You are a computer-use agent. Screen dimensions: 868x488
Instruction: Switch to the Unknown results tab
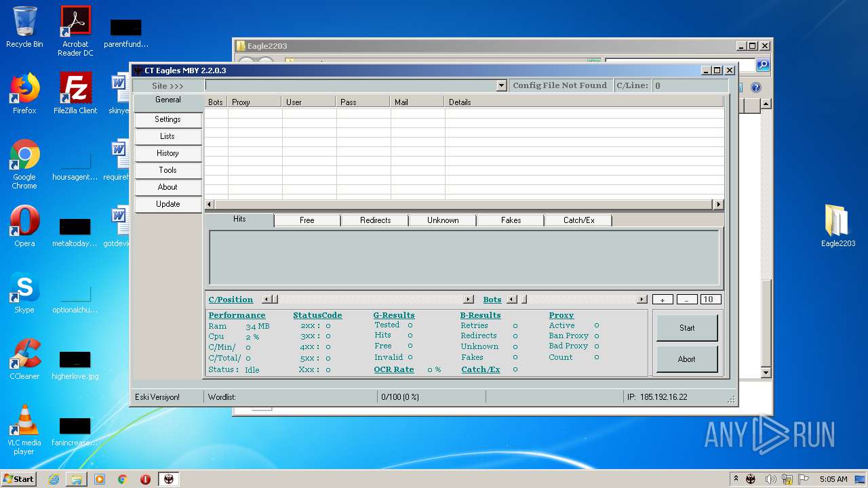443,220
